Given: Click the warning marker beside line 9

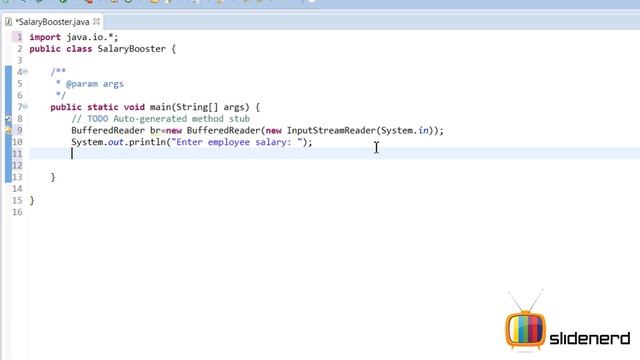Looking at the screenshot, I should click(8, 131).
